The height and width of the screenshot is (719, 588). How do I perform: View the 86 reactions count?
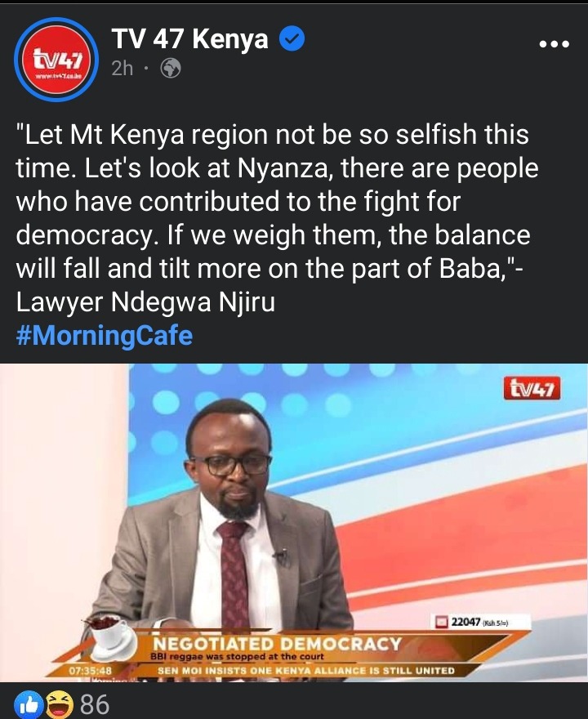95,704
